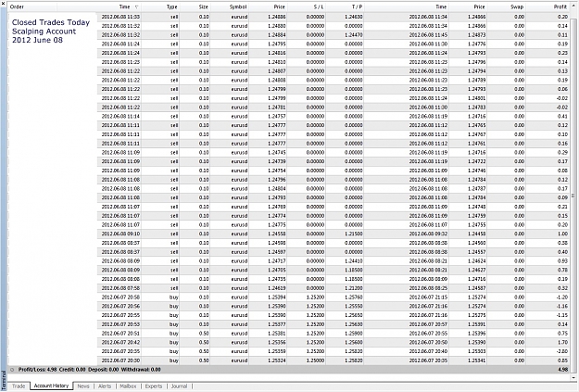Click the Profit/Loss: 4.98 summary text
The height and width of the screenshot is (392, 579).
tap(37, 370)
